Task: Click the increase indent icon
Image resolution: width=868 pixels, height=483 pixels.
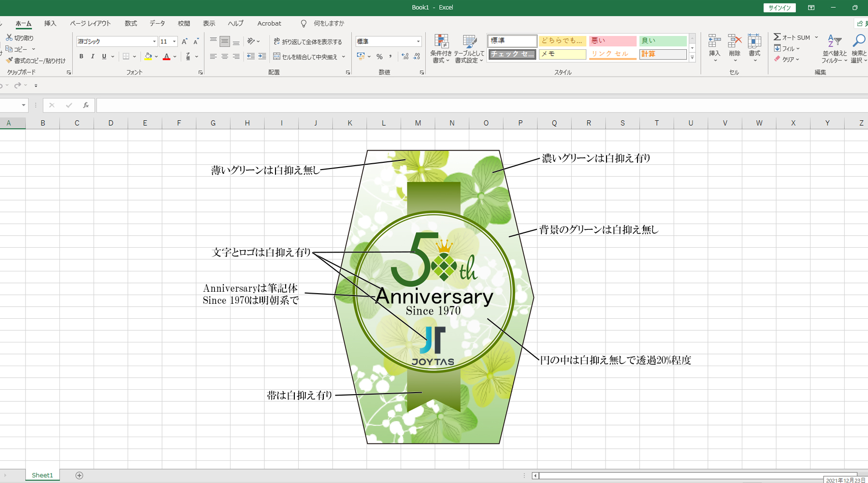Action: pyautogui.click(x=262, y=57)
